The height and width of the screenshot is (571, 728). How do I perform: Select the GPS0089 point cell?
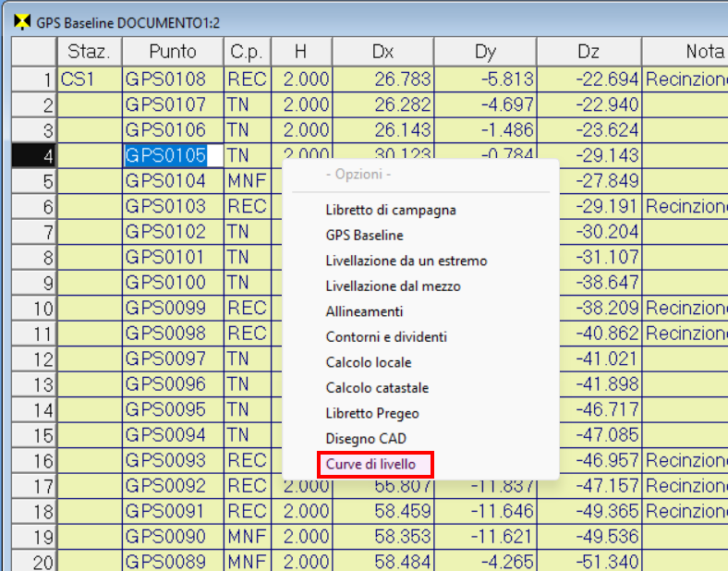(x=173, y=560)
